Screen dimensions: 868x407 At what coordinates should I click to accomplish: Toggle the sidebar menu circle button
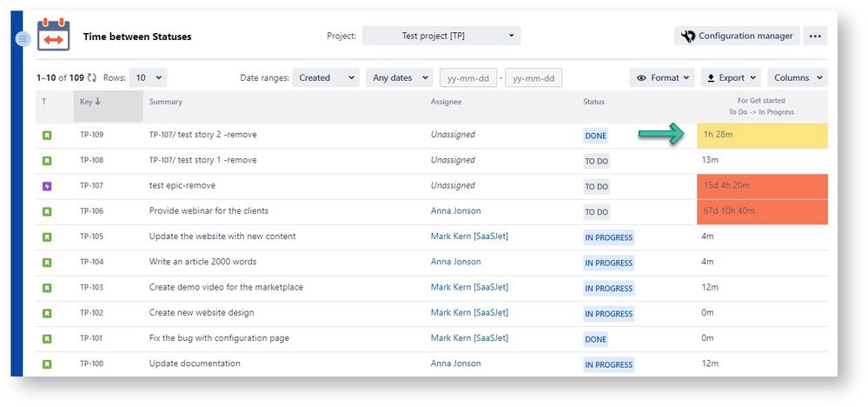tap(23, 39)
